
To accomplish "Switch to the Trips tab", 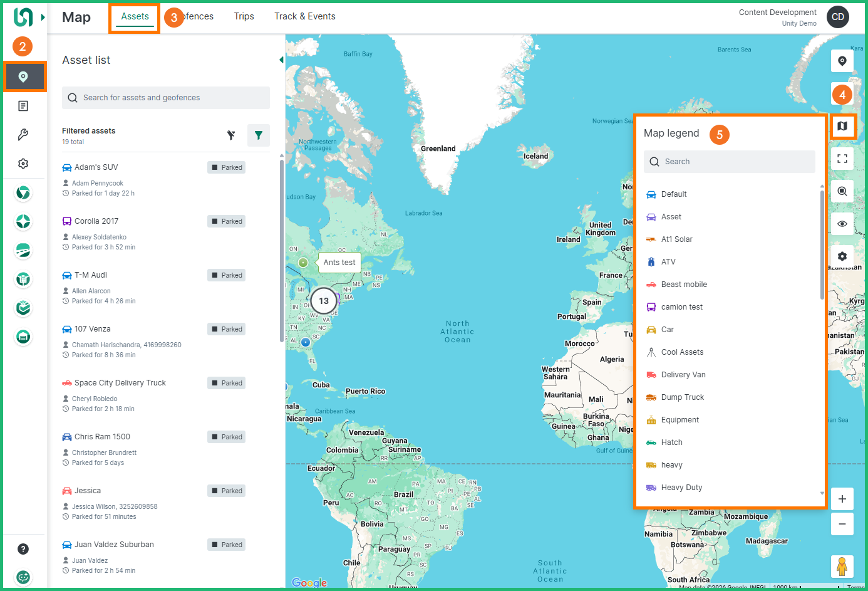I will (x=244, y=16).
